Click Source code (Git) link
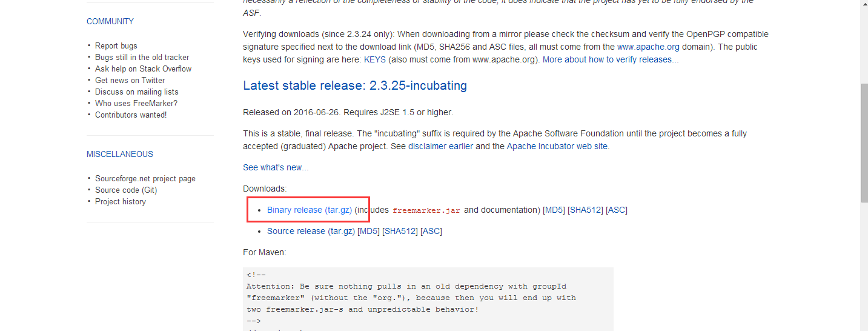This screenshot has height=331, width=868. pos(126,190)
